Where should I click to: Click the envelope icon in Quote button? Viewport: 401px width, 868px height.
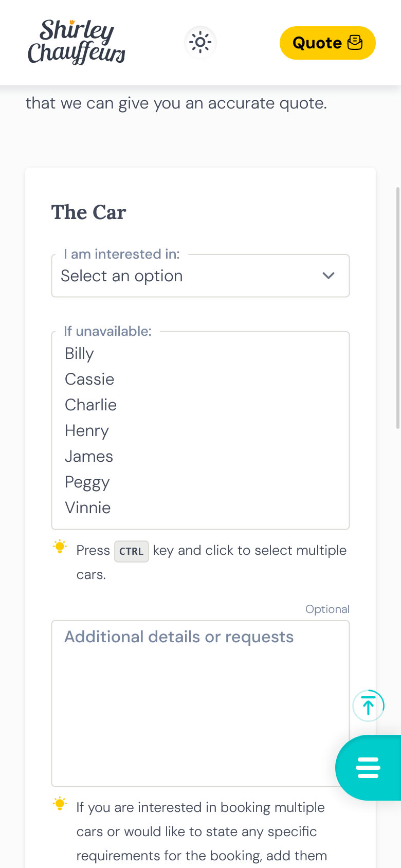click(x=355, y=43)
